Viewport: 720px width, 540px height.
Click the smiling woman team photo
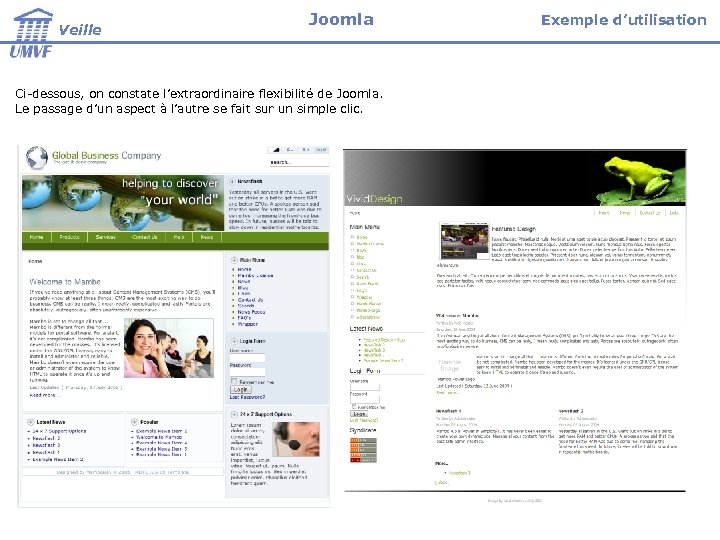[169, 348]
